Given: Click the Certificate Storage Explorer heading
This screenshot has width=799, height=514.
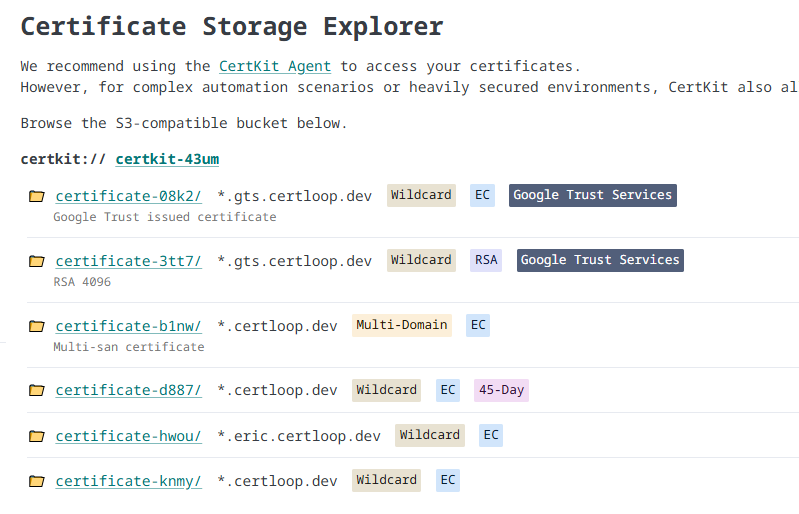Looking at the screenshot, I should click(x=232, y=26).
